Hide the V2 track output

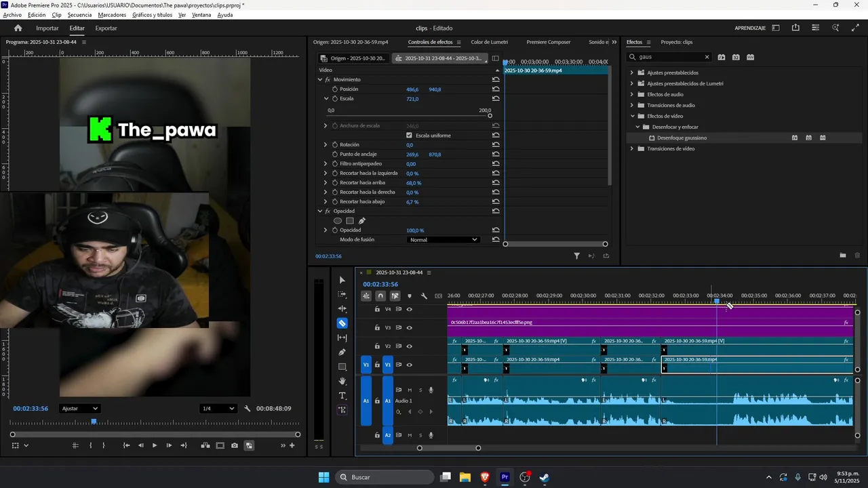(x=409, y=346)
